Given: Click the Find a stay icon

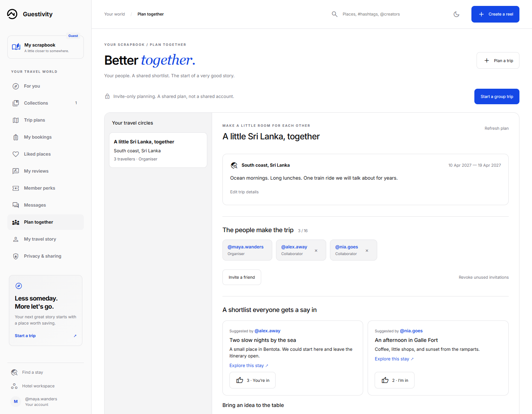Looking at the screenshot, I should (14, 372).
